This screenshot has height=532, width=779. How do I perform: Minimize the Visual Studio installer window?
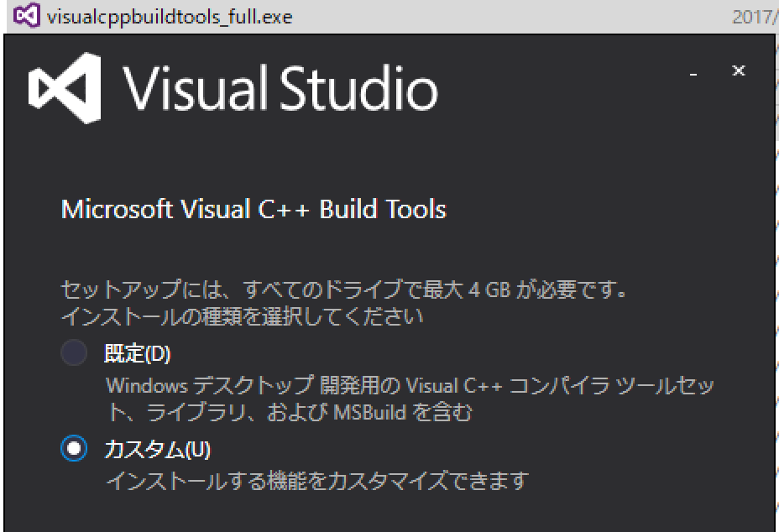(x=693, y=75)
